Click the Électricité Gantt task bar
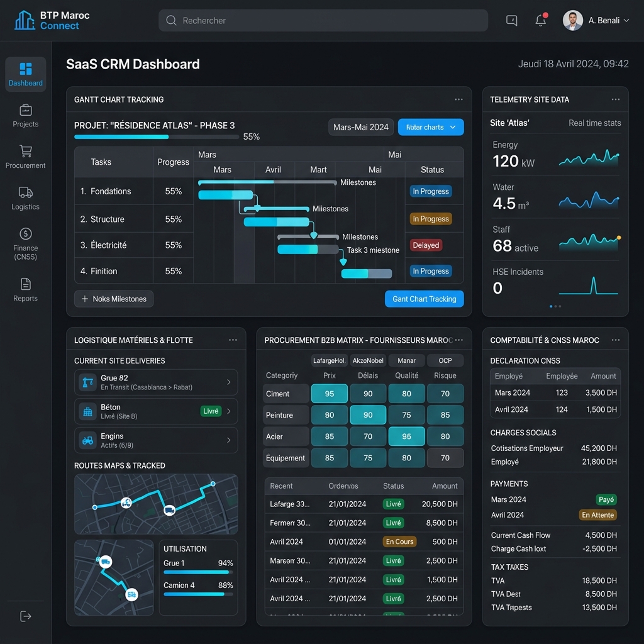644x644 pixels. (308, 249)
